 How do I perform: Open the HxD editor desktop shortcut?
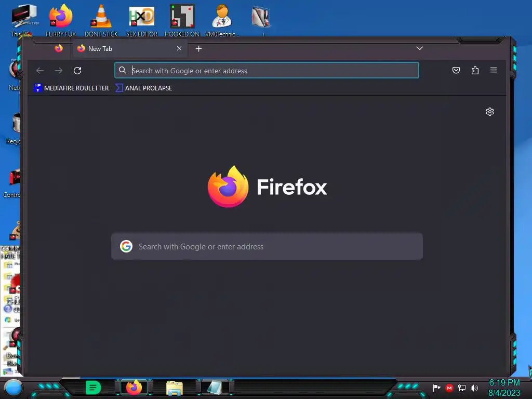tap(142, 20)
